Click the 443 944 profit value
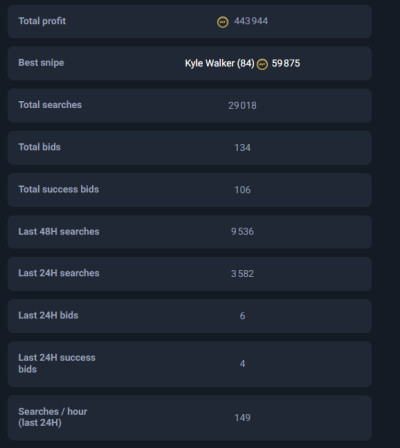 (251, 21)
